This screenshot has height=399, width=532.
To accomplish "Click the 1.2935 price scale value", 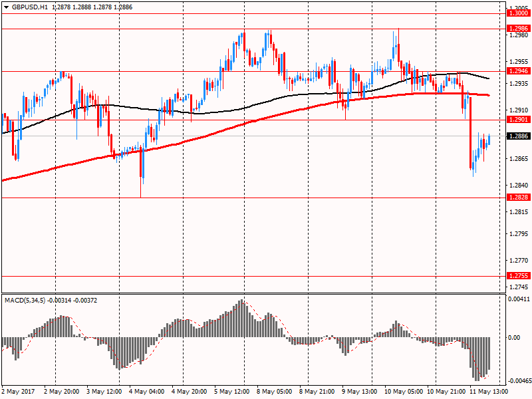I will point(519,84).
